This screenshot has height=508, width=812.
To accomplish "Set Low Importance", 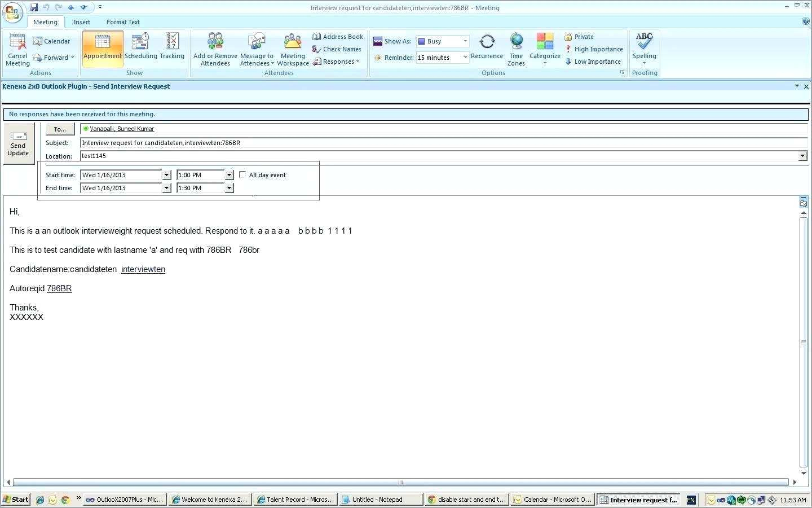I will click(593, 62).
